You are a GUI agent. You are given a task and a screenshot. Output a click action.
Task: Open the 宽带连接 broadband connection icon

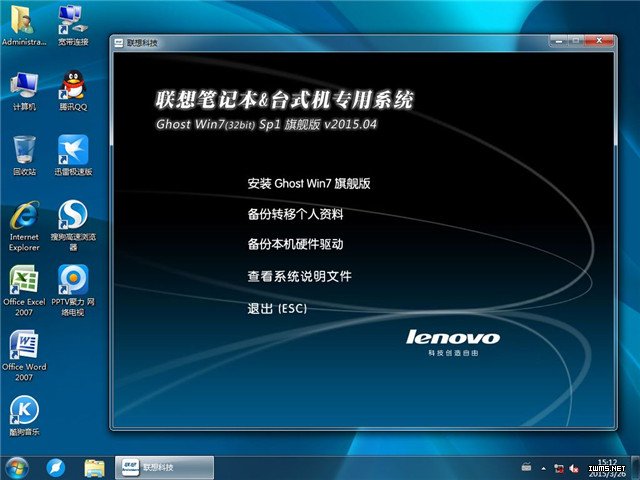click(x=73, y=24)
